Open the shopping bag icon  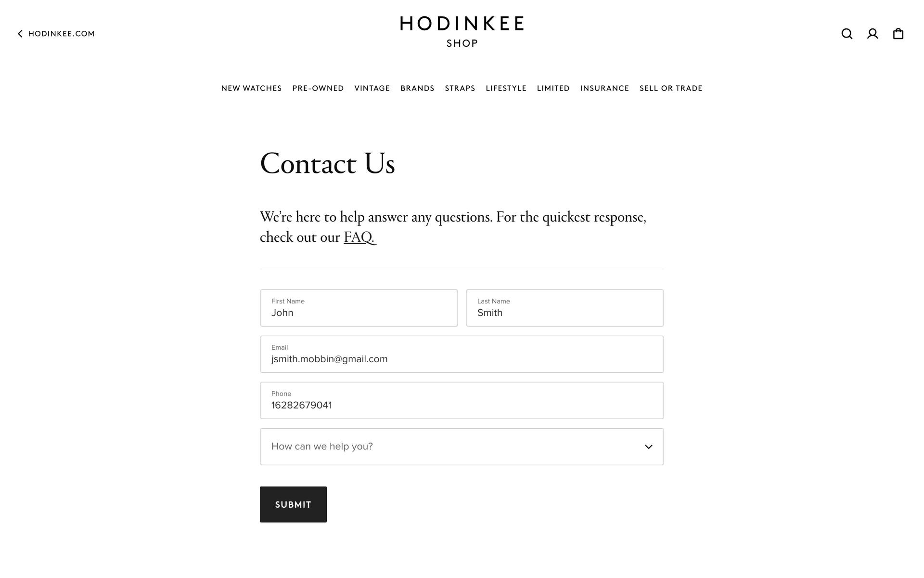[x=898, y=34]
